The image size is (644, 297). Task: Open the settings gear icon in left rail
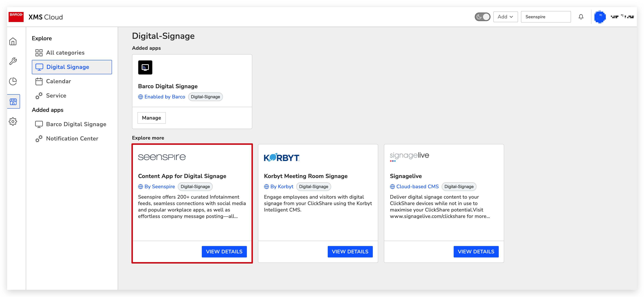pos(13,121)
